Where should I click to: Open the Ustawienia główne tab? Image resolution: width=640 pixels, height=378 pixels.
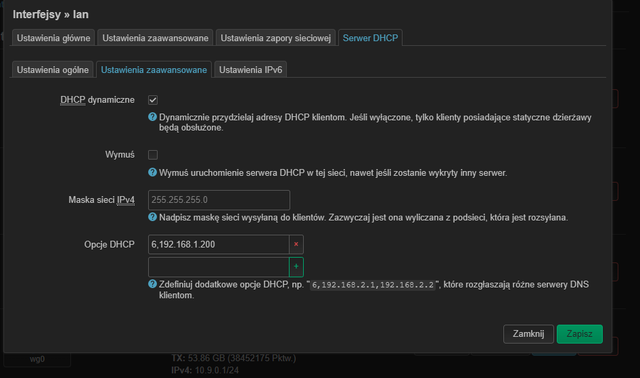pyautogui.click(x=53, y=38)
